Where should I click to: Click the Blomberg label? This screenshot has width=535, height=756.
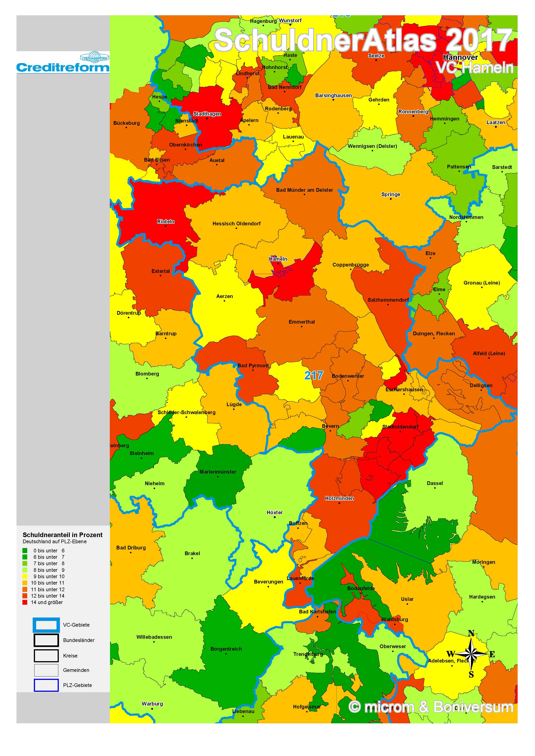[147, 374]
